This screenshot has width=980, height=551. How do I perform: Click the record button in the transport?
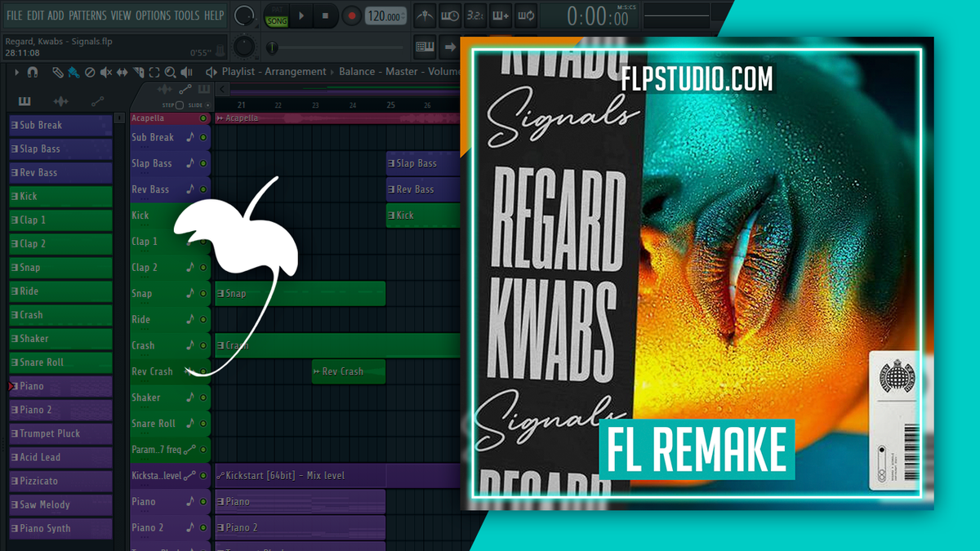tap(351, 15)
